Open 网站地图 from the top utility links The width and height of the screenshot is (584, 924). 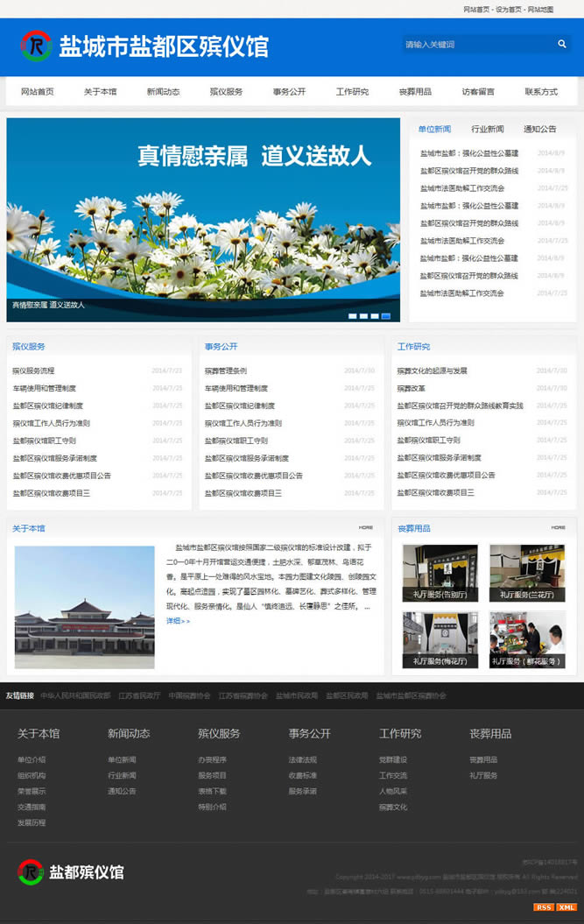point(540,10)
